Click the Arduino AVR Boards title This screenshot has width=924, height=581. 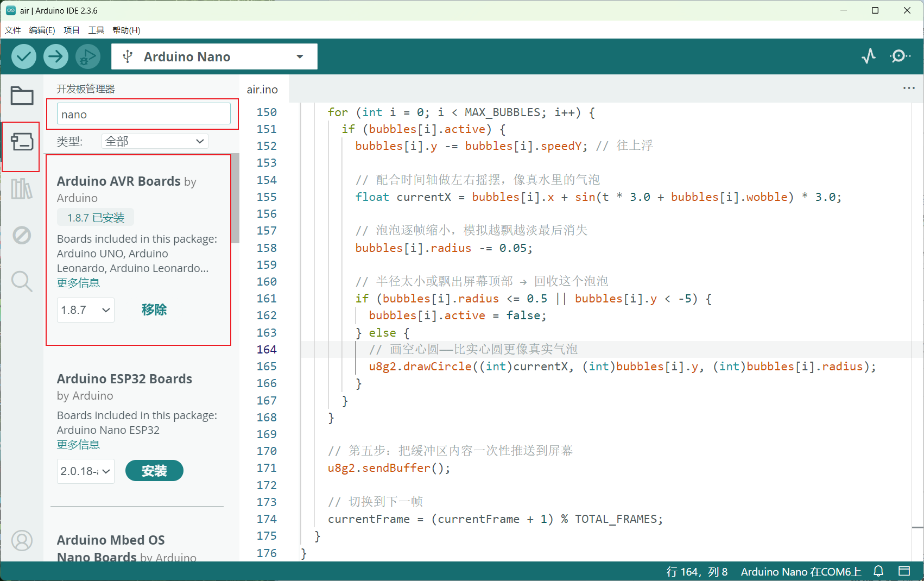pos(119,181)
